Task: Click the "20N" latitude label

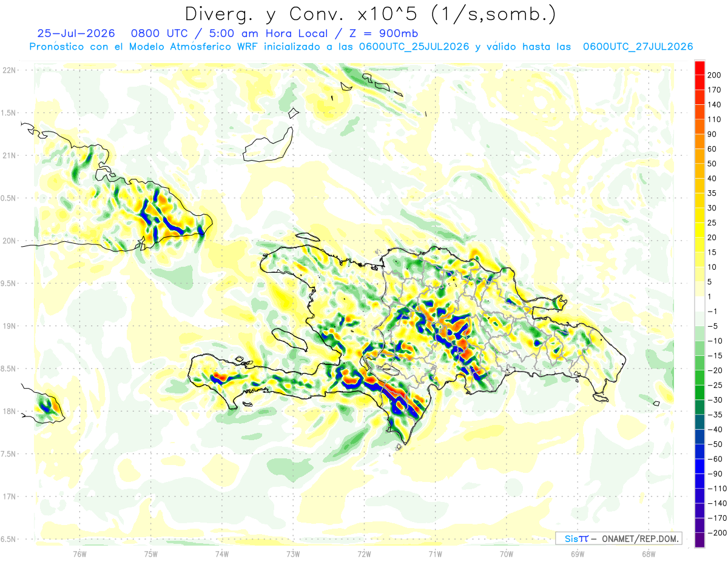Action: (10, 241)
